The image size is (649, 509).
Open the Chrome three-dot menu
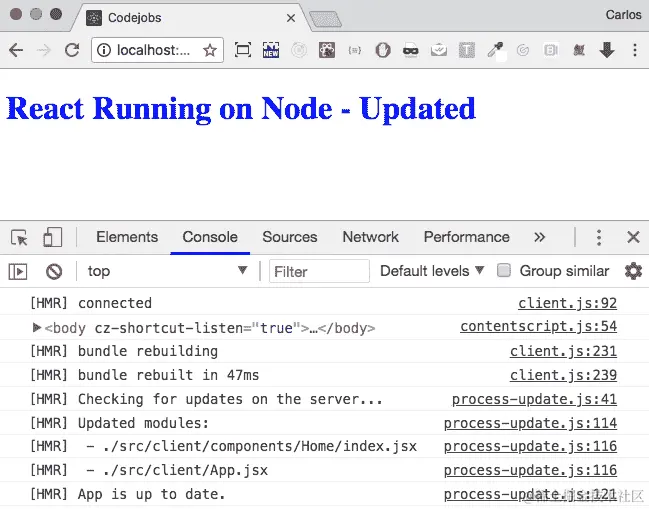(635, 50)
